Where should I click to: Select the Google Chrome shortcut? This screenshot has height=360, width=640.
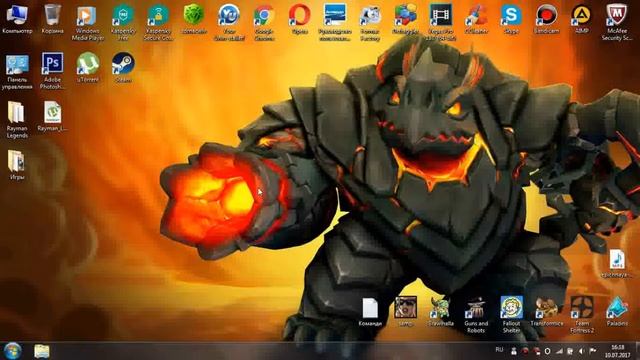click(x=264, y=22)
